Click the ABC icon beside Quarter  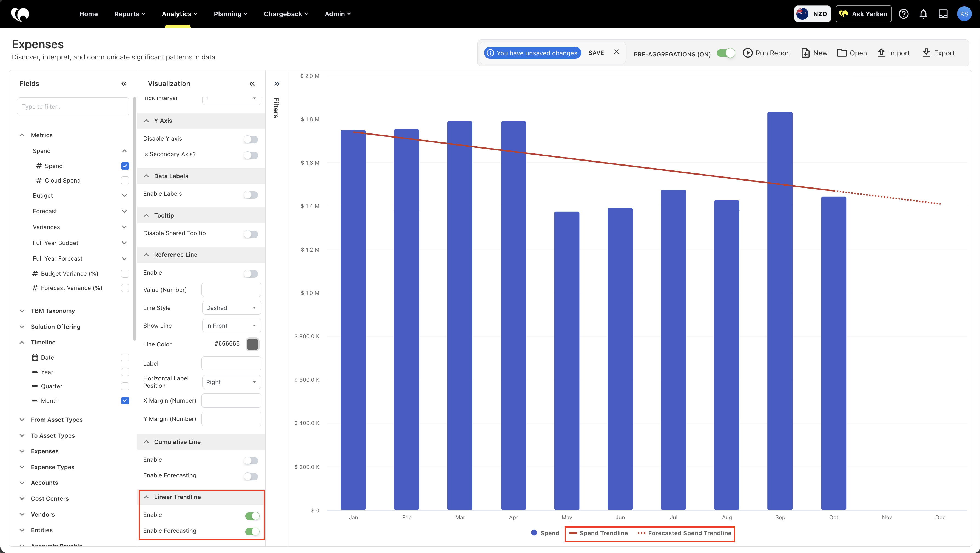(35, 386)
